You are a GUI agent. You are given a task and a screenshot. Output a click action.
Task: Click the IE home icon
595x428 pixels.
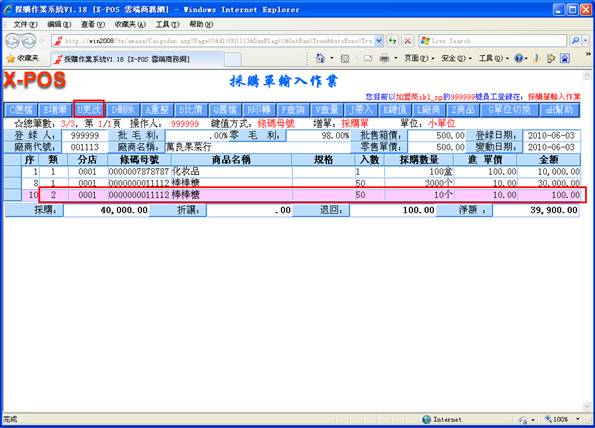point(321,58)
